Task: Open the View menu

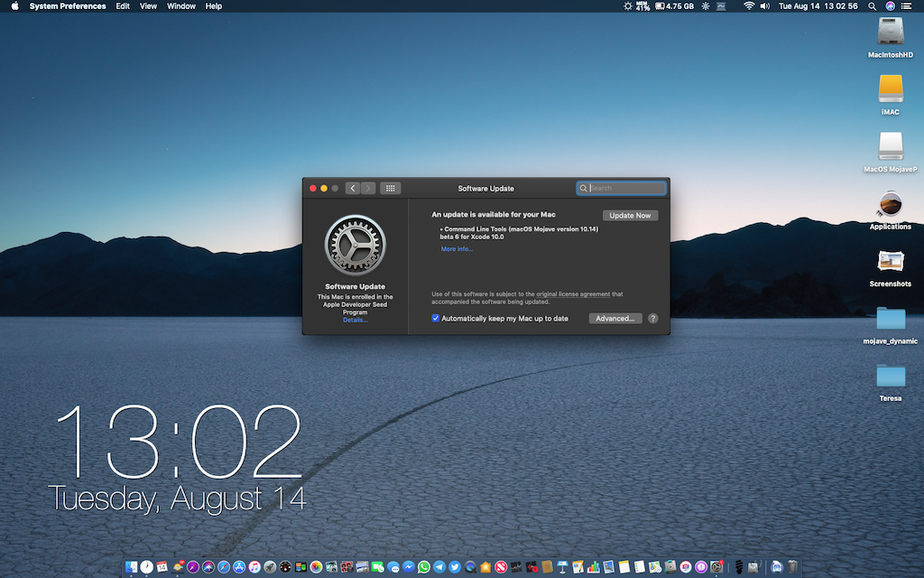Action: coord(148,6)
